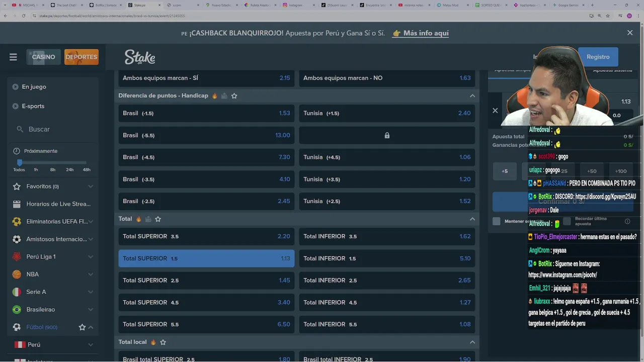Favorite Fútbol with the star icon
Image resolution: width=644 pixels, height=362 pixels.
click(x=82, y=327)
